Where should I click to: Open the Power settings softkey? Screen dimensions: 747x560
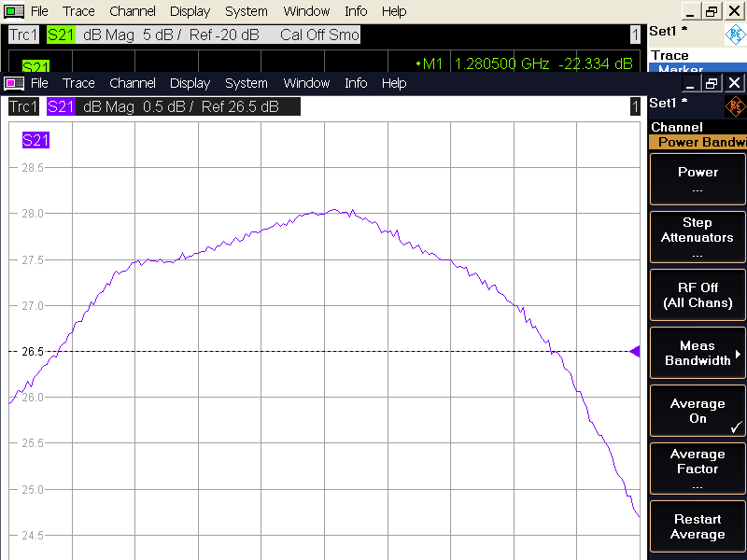coord(698,178)
